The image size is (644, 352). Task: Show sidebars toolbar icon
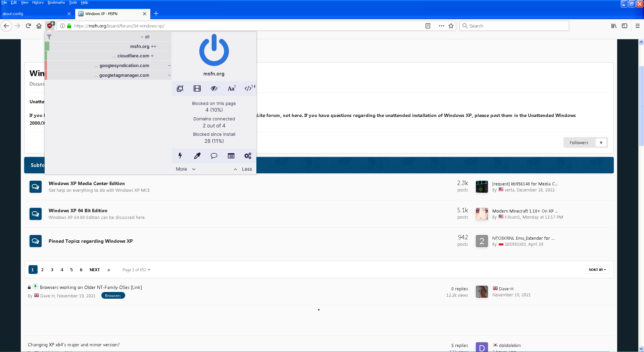coord(625,26)
